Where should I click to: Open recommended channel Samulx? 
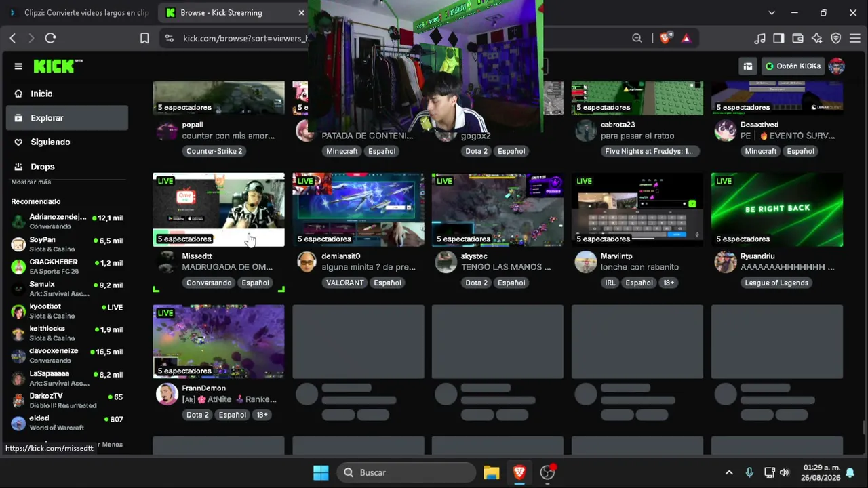pyautogui.click(x=67, y=289)
